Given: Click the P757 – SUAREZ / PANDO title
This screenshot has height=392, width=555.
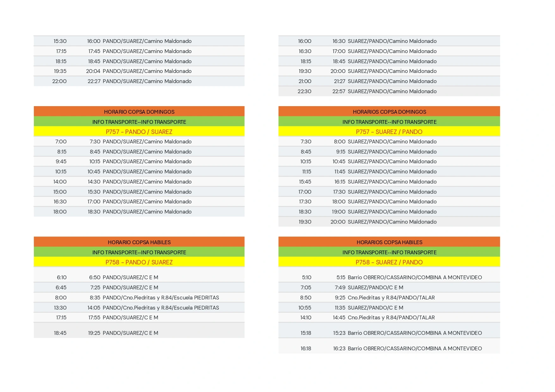Looking at the screenshot, I should 389,132.
